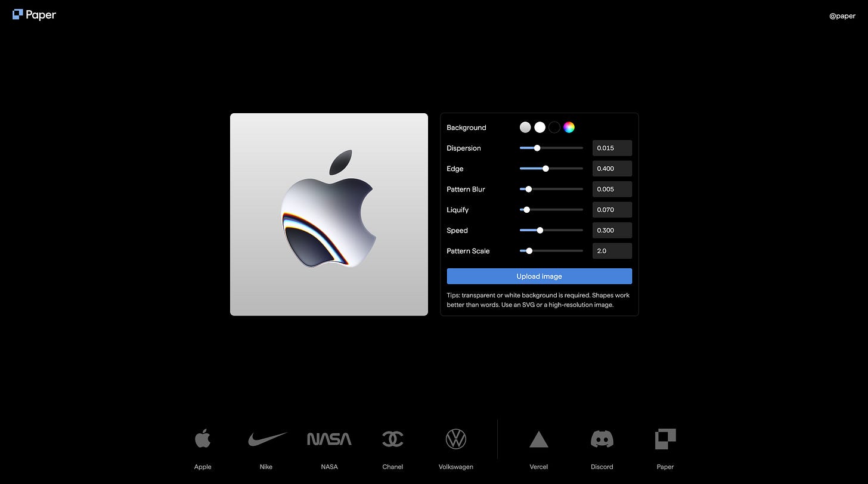Image resolution: width=868 pixels, height=484 pixels.
Task: Choose the NASA logo preset
Action: [329, 439]
